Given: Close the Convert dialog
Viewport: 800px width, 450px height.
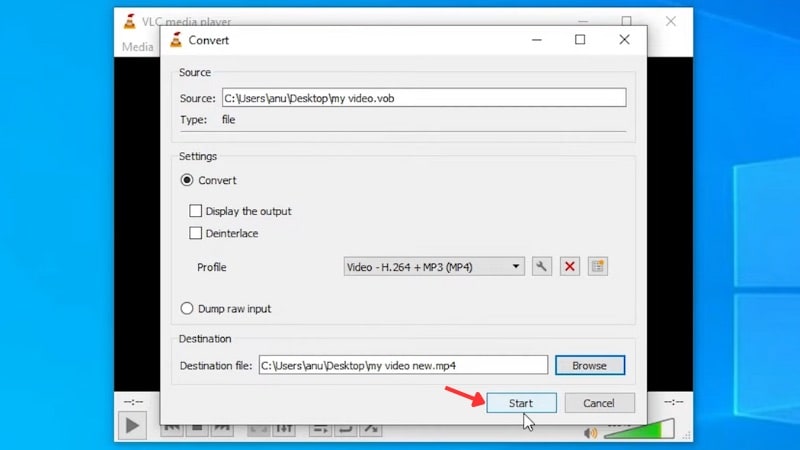Looking at the screenshot, I should pos(624,40).
